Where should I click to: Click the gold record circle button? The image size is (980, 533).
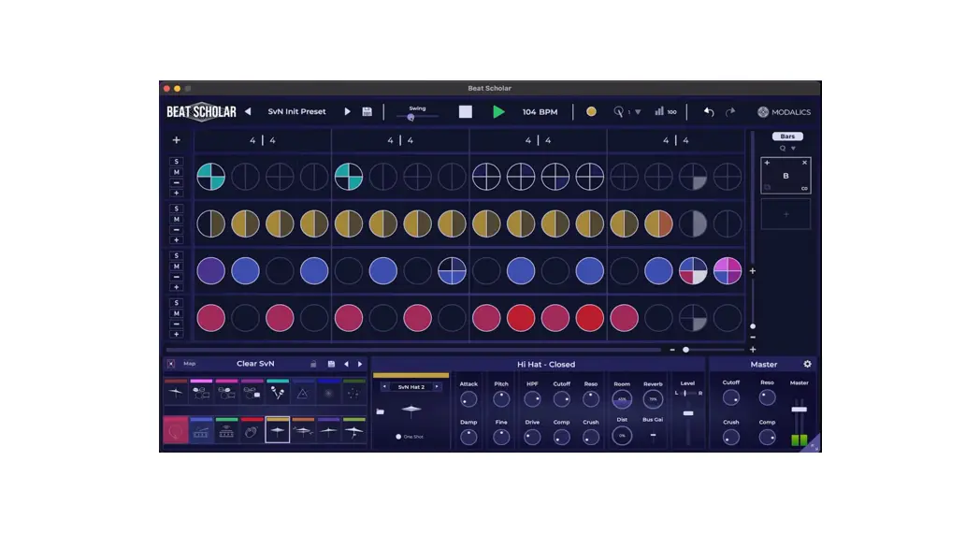point(591,112)
